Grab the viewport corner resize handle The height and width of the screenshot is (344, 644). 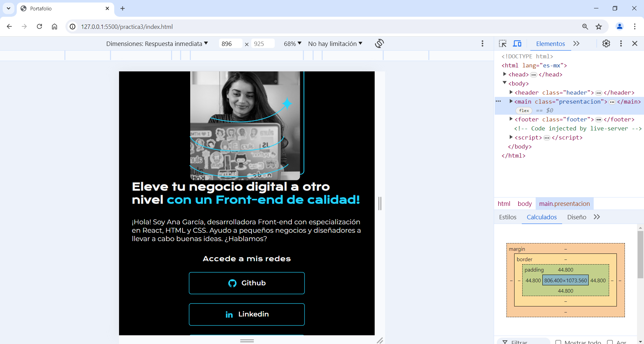(380, 340)
